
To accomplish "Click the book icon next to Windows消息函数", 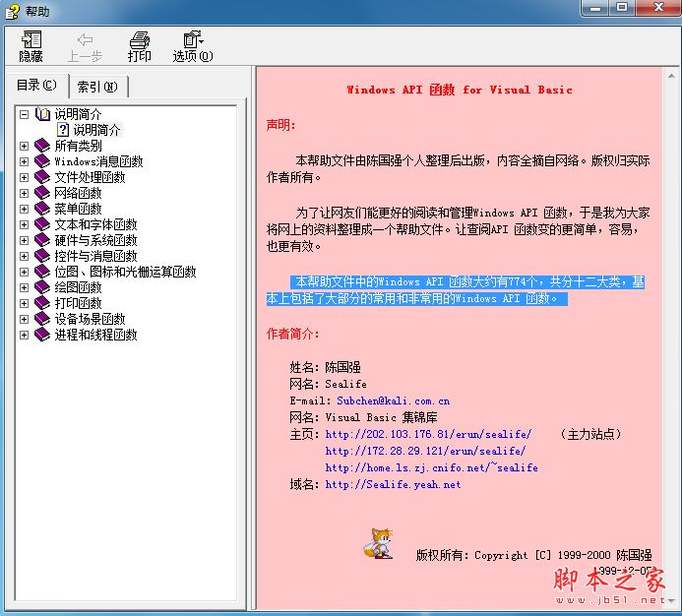I will [x=42, y=161].
